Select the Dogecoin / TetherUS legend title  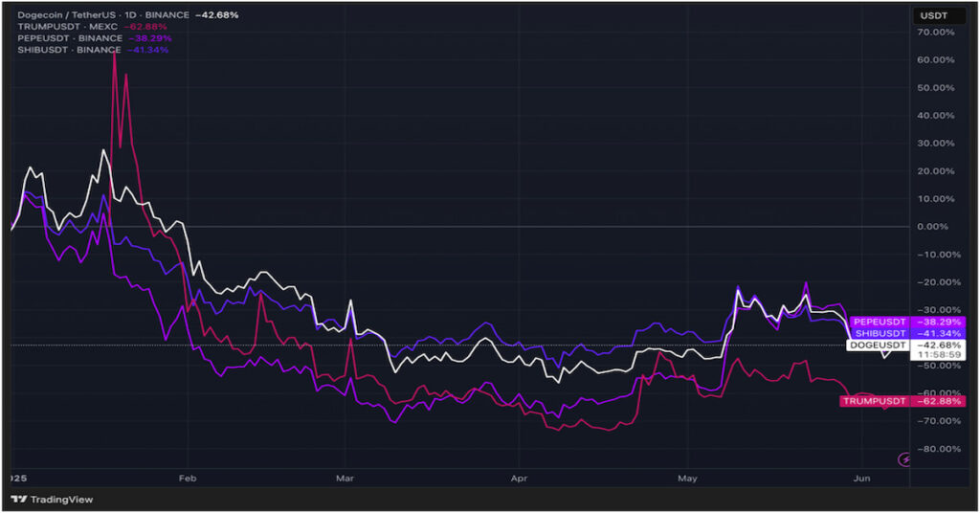[103, 15]
